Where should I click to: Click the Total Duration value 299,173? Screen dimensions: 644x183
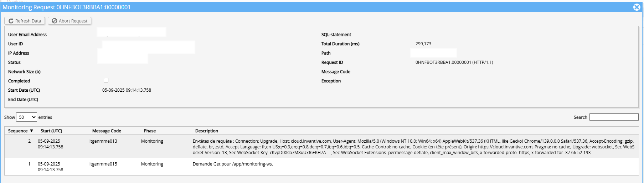[x=423, y=44]
